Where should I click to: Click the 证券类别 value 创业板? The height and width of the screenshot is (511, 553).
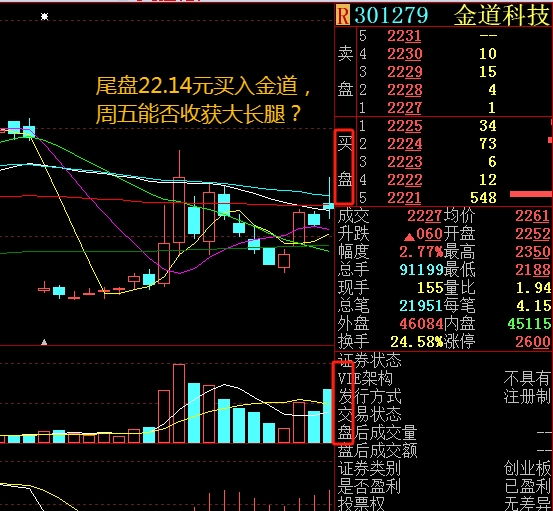click(x=527, y=469)
